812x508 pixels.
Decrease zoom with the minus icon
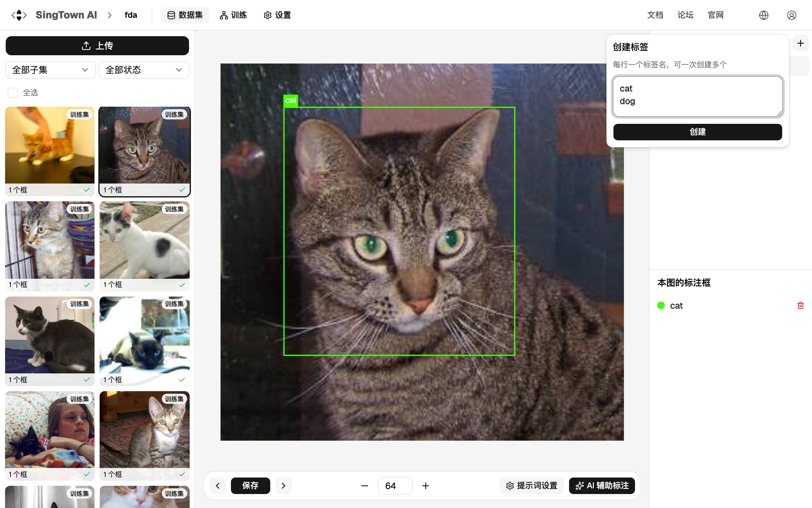(365, 485)
